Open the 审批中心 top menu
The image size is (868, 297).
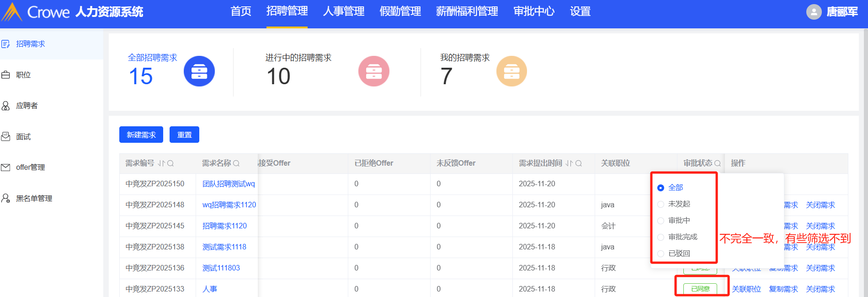(x=533, y=11)
